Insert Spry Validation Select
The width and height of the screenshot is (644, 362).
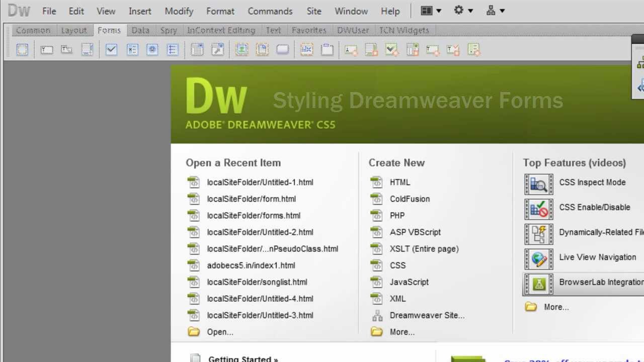pos(413,49)
